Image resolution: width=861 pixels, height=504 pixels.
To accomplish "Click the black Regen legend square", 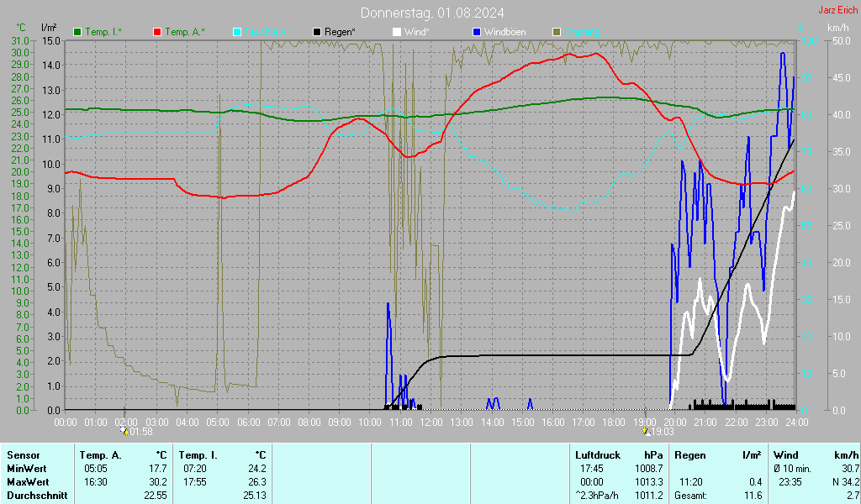I will (x=317, y=32).
